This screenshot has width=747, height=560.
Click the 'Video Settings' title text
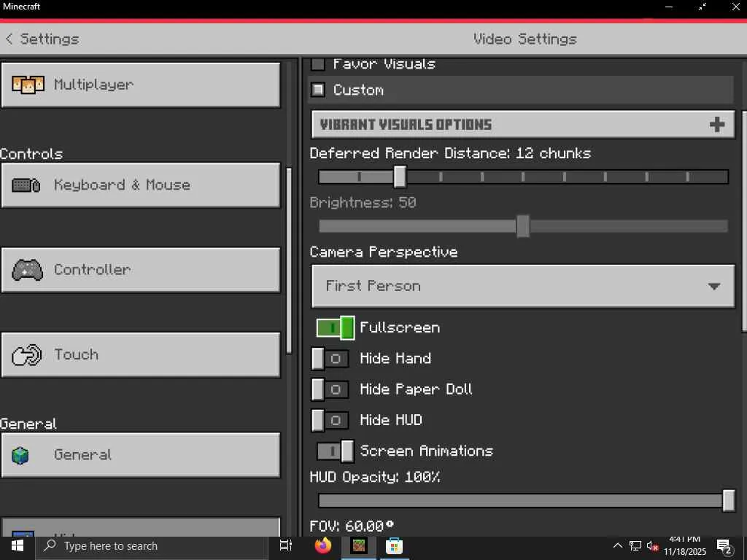click(525, 39)
